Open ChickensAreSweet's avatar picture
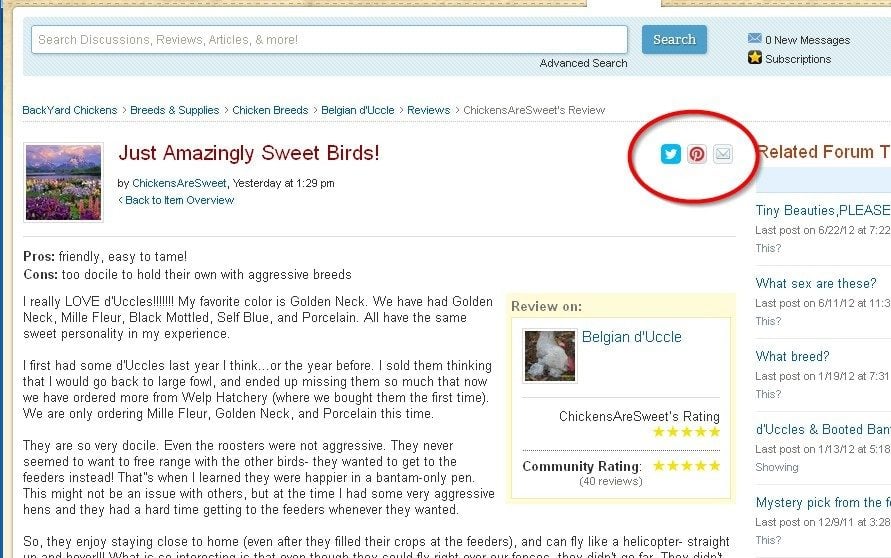 [x=64, y=182]
